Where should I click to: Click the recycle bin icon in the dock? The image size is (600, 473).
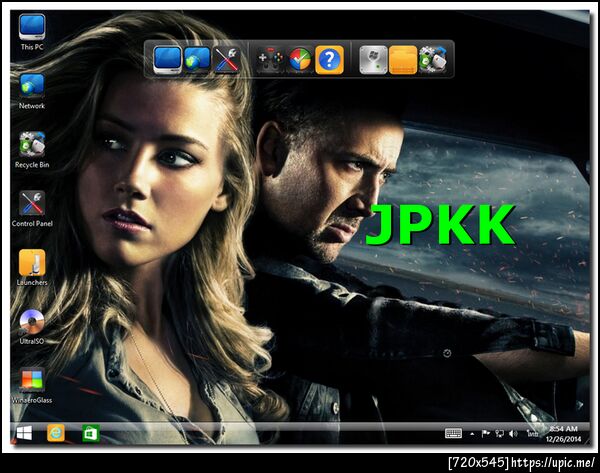pos(432,60)
